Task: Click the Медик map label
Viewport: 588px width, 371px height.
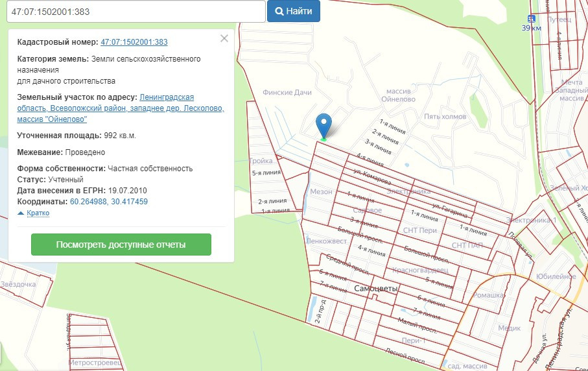Action: coord(509,328)
